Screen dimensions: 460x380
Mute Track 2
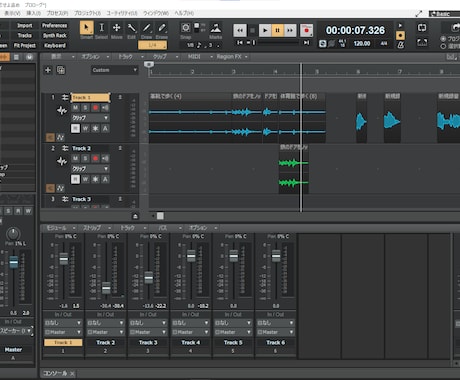click(76, 158)
